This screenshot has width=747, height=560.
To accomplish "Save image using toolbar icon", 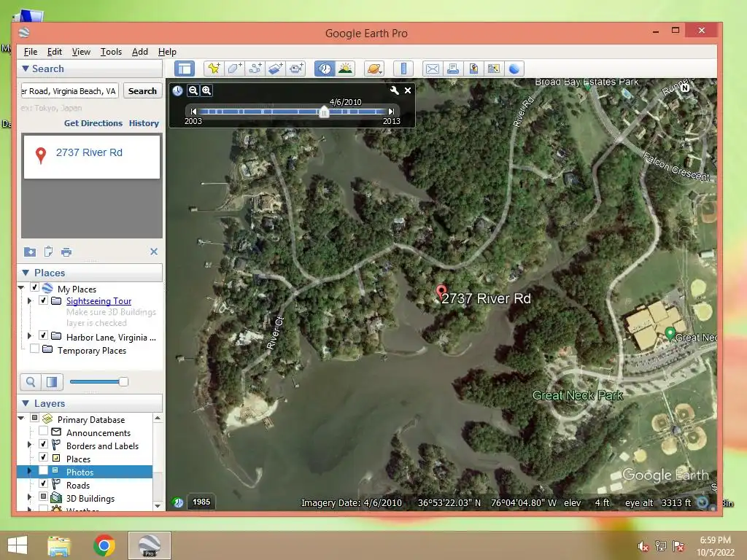I will (x=473, y=69).
